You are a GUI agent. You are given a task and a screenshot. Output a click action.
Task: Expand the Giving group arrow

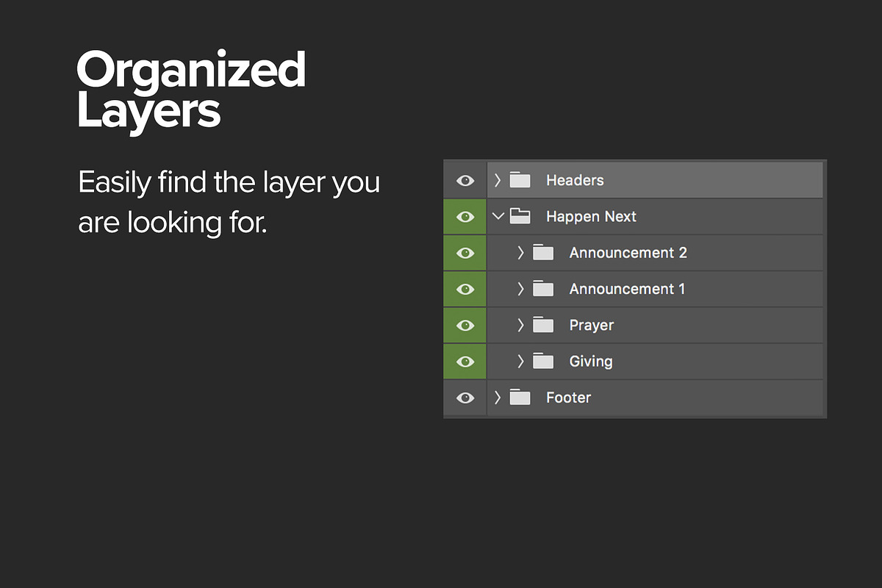click(x=520, y=361)
